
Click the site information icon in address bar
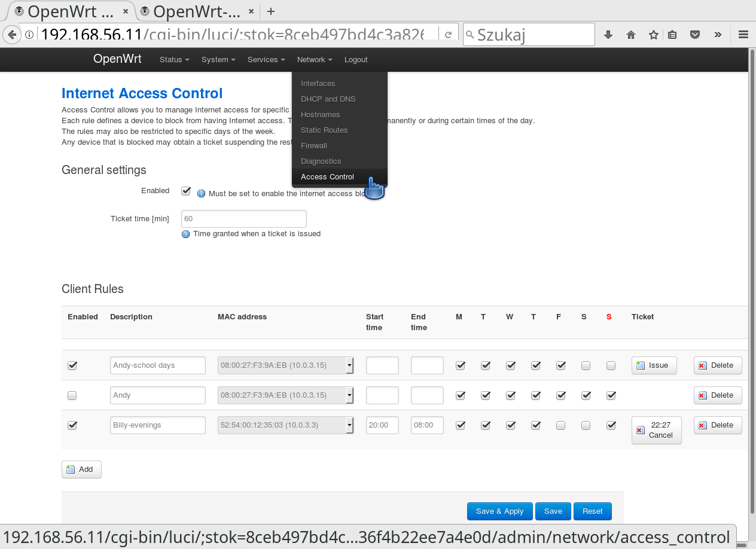click(29, 35)
